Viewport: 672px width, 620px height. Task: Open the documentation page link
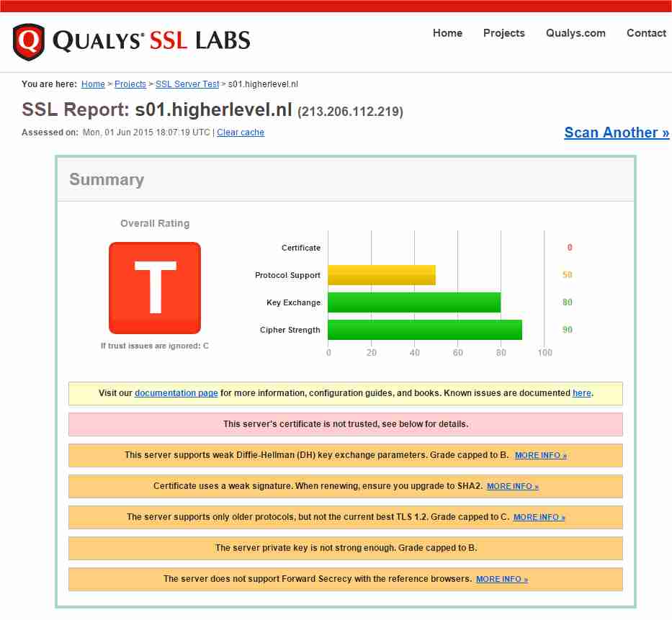pos(176,393)
